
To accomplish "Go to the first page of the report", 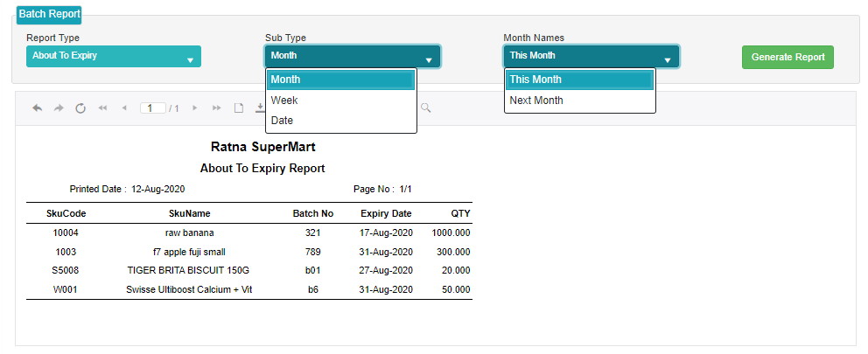I will (102, 108).
